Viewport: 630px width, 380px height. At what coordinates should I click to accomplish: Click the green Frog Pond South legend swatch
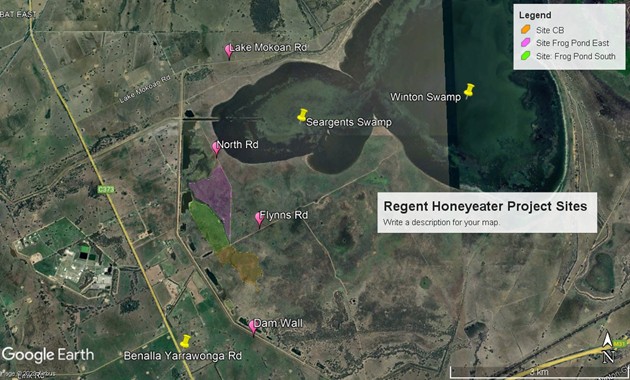(526, 56)
